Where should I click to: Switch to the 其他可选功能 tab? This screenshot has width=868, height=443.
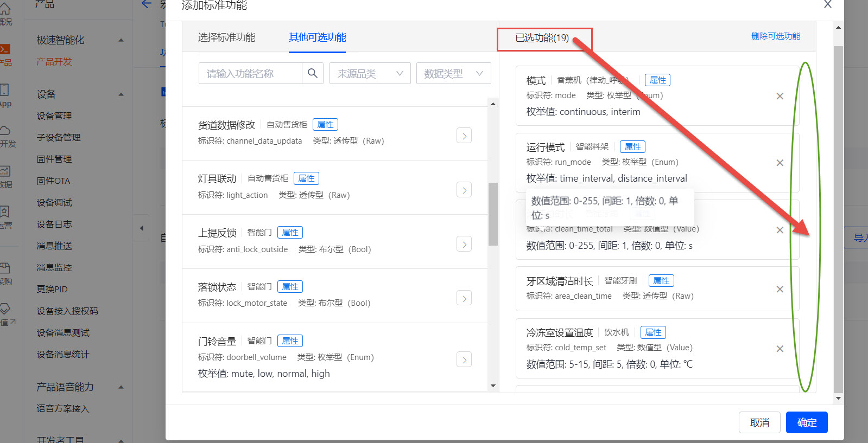[x=317, y=37]
